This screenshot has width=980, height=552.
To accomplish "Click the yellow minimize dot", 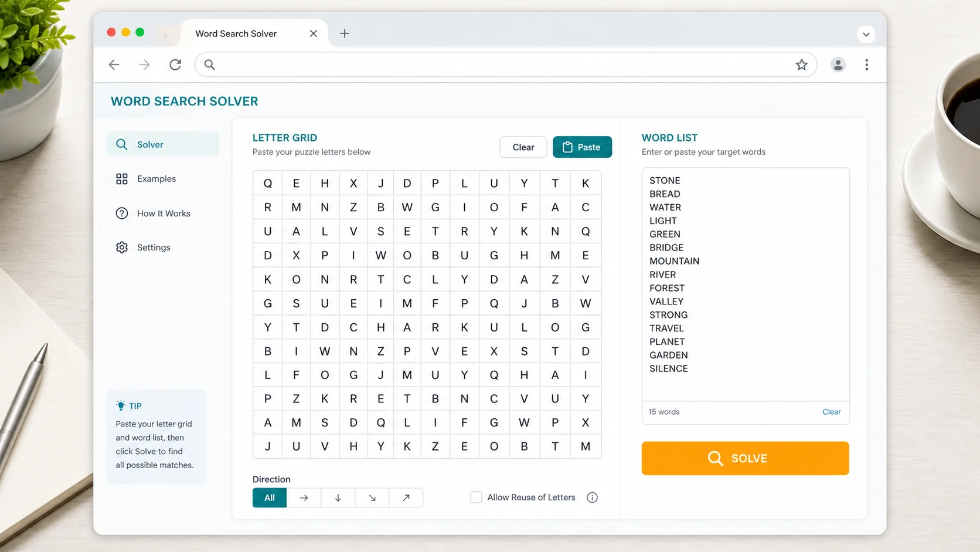I will (x=125, y=32).
